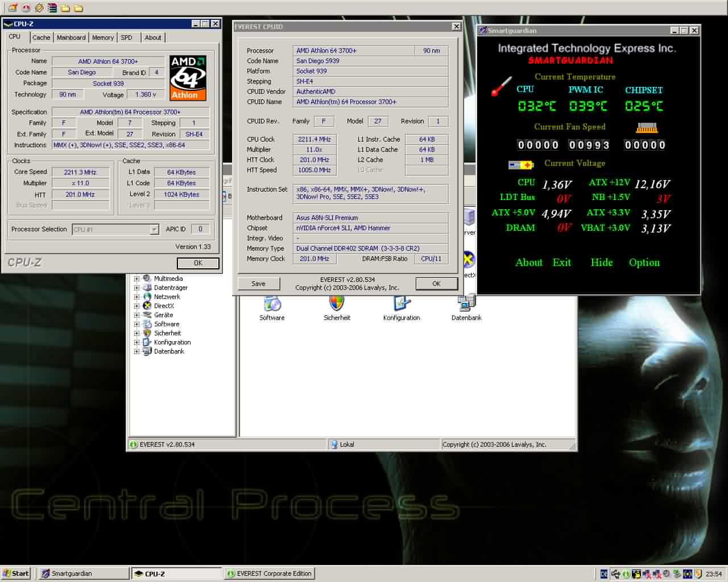Image resolution: width=728 pixels, height=582 pixels.
Task: Open the Konfiguration icon in EVEREST main pane
Action: tap(402, 304)
